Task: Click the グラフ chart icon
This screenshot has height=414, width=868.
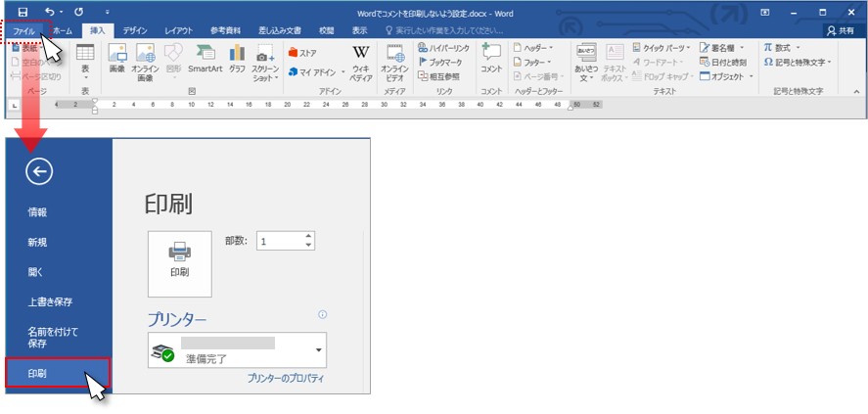Action: coord(237,58)
